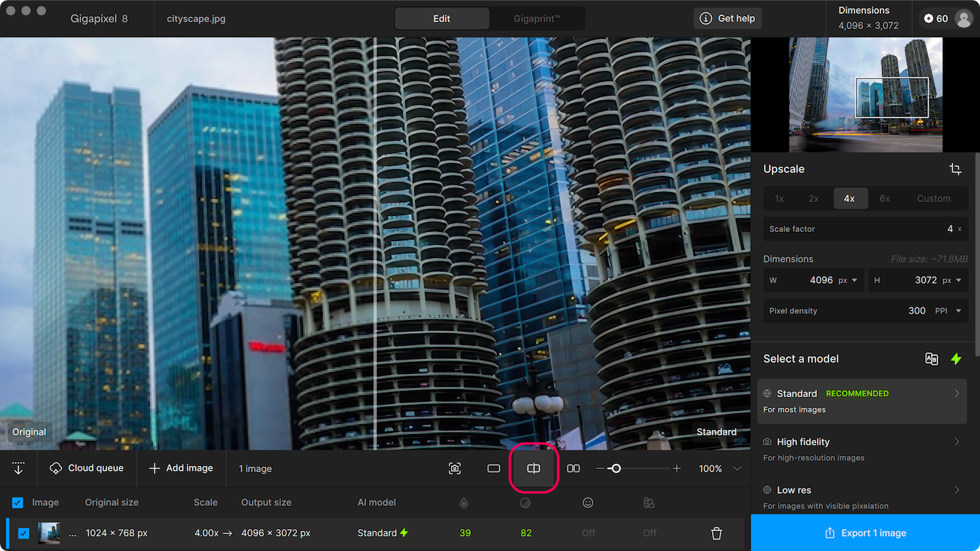
Task: Click the green lightning auto model icon
Action: point(955,359)
